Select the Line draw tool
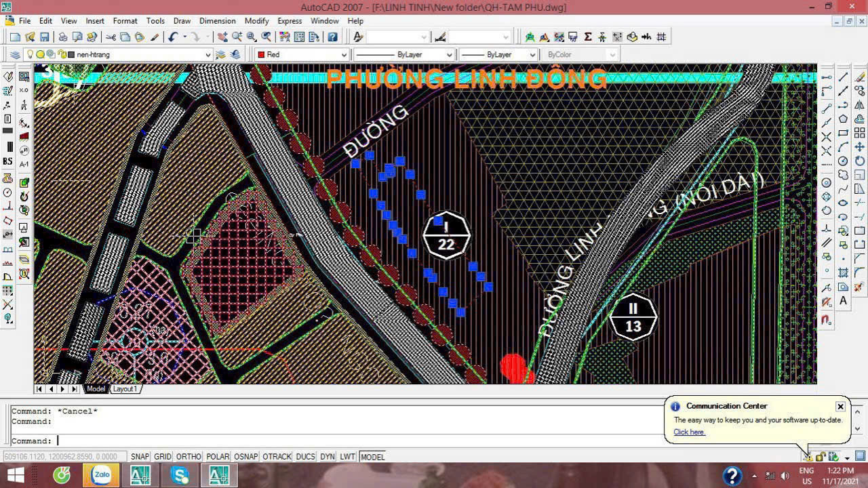 click(x=843, y=77)
